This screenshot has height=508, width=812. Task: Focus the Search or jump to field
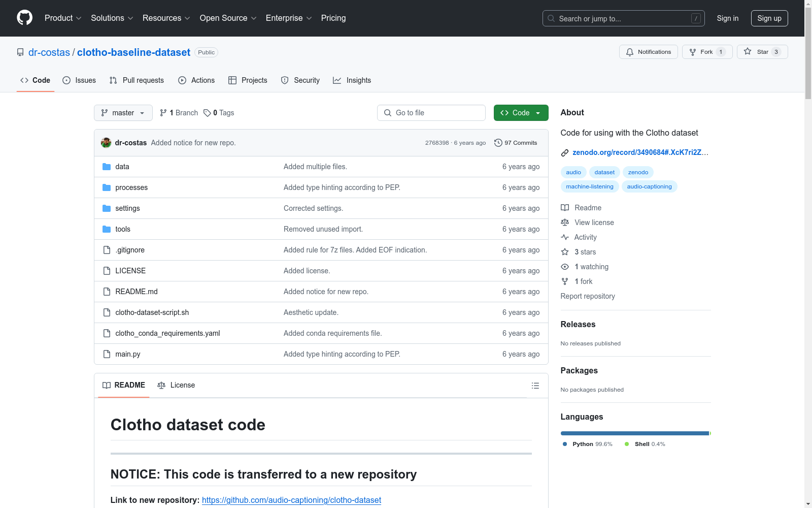624,18
